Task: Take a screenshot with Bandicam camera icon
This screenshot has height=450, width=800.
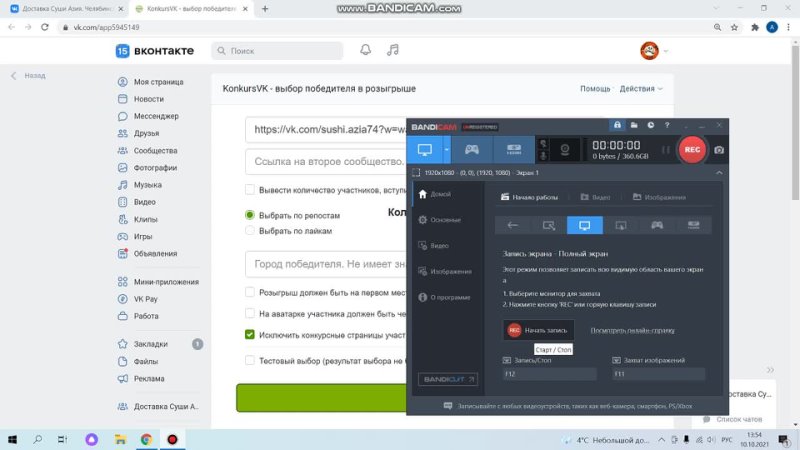Action: tap(719, 150)
